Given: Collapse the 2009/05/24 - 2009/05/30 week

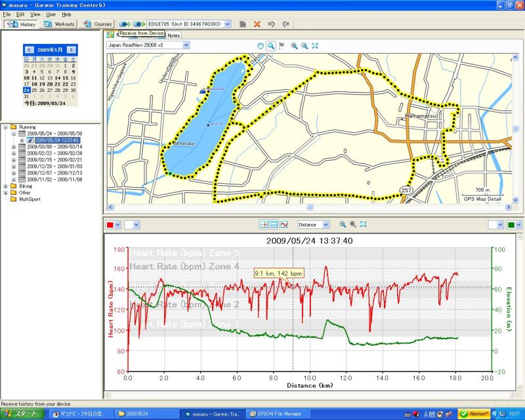Looking at the screenshot, I should click(14, 134).
